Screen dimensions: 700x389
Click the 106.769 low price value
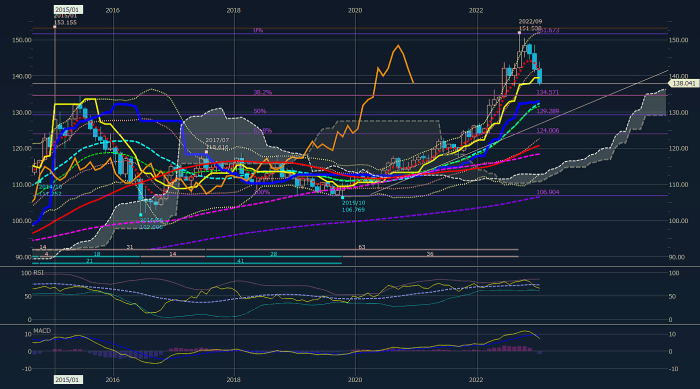tap(354, 209)
